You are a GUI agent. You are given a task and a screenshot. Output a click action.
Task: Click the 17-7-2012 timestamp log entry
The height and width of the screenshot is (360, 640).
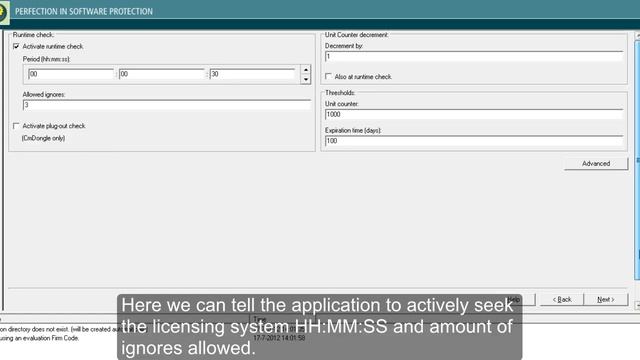pyautogui.click(x=279, y=338)
